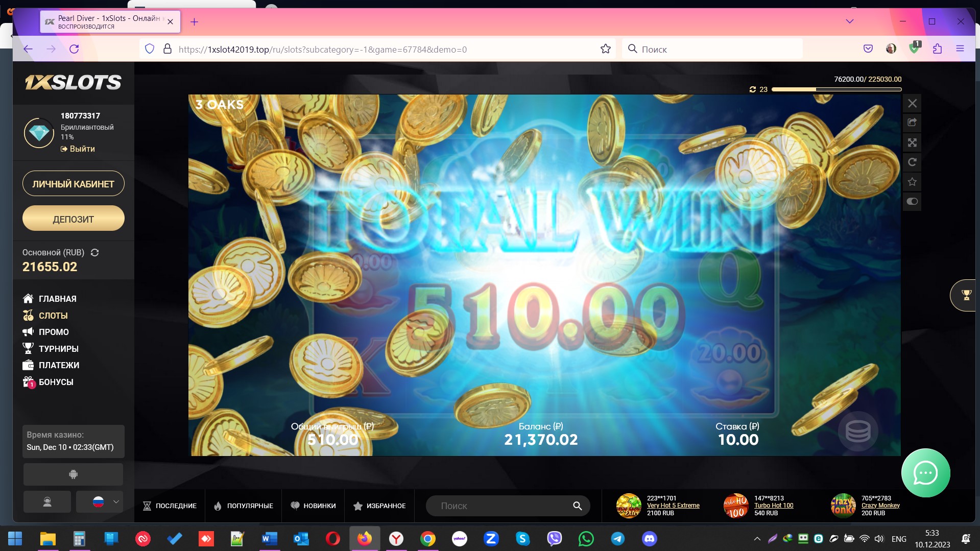
Task: Click the share game icon
Action: pyautogui.click(x=912, y=123)
